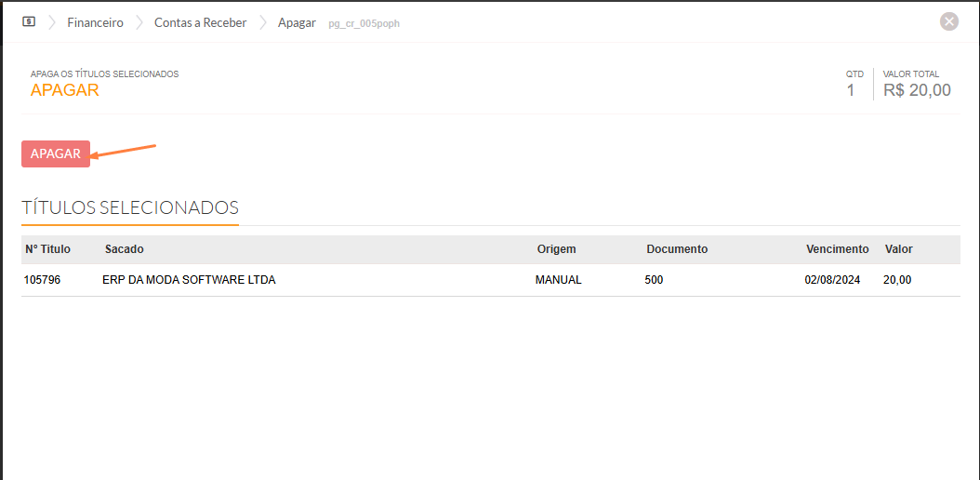Select title number 105796 in the table

tap(42, 280)
